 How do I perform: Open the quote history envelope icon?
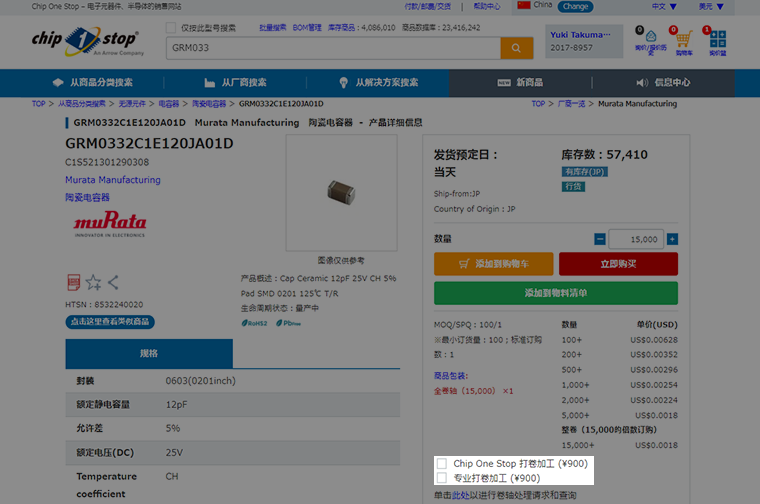pyautogui.click(x=651, y=36)
